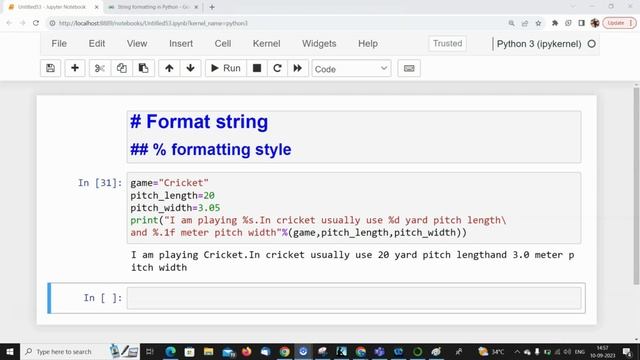Open Firefox from the taskbar
The height and width of the screenshot is (360, 640).
tap(247, 351)
